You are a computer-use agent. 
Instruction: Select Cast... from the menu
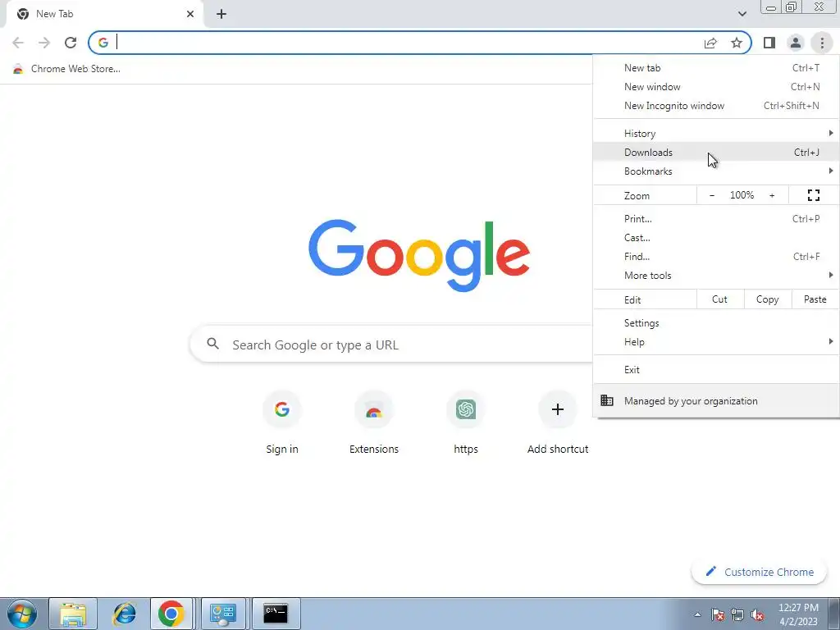pos(716,237)
